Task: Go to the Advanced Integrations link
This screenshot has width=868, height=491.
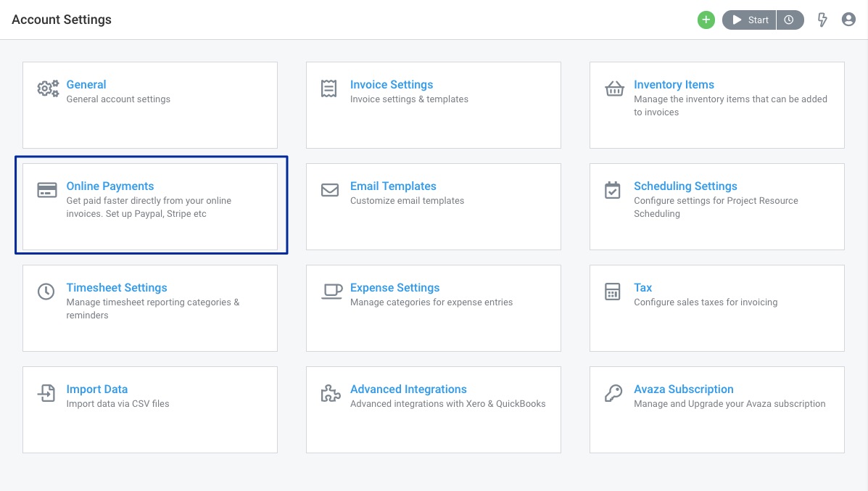Action: click(x=408, y=389)
